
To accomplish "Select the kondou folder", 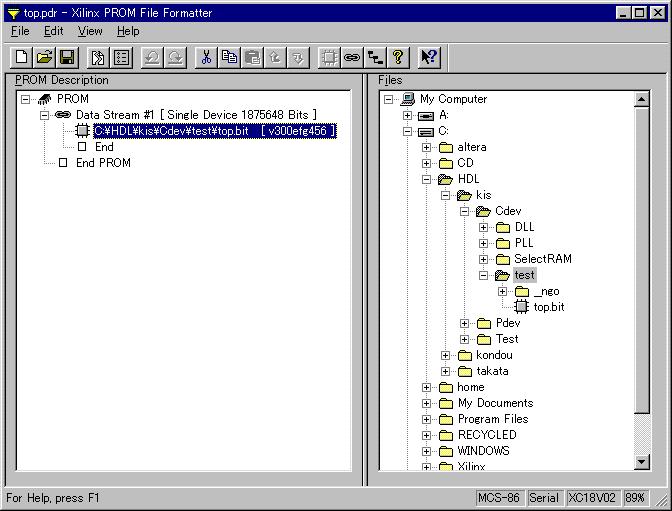I will (x=494, y=355).
